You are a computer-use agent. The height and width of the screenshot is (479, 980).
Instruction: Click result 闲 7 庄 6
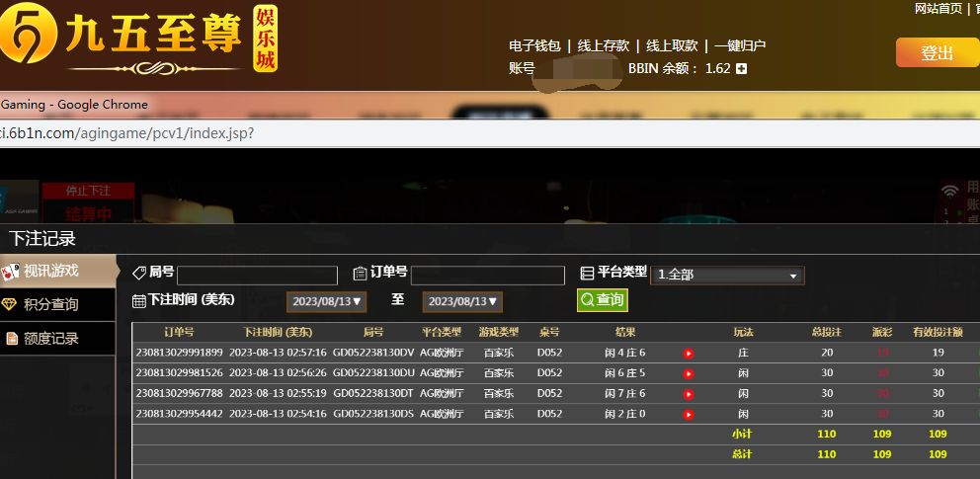625,393
